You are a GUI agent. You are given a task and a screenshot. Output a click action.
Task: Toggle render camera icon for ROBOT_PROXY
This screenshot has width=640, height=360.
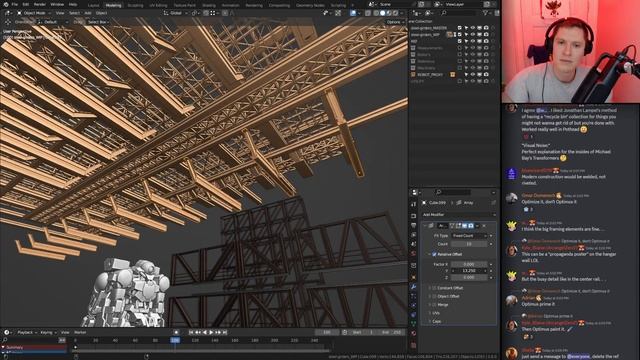tap(486, 75)
